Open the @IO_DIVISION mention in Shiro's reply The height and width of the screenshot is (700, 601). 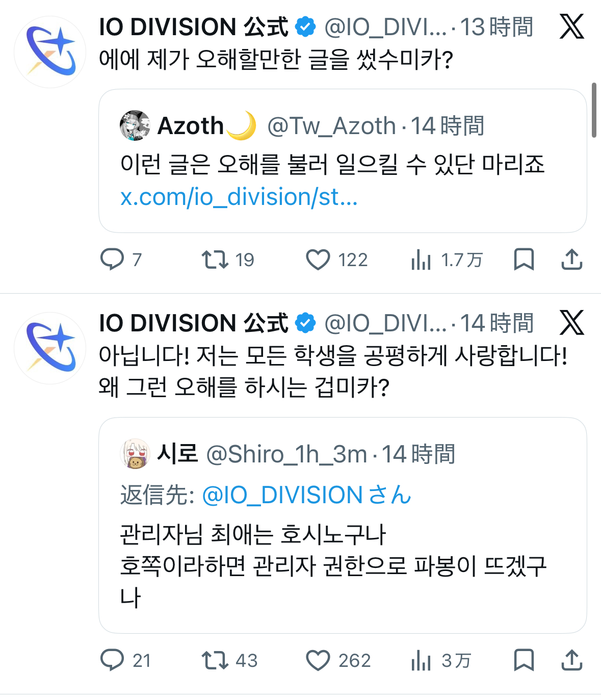(x=306, y=495)
